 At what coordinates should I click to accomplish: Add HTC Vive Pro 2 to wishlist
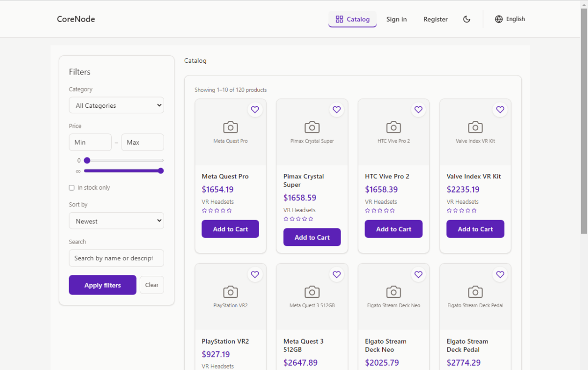418,110
